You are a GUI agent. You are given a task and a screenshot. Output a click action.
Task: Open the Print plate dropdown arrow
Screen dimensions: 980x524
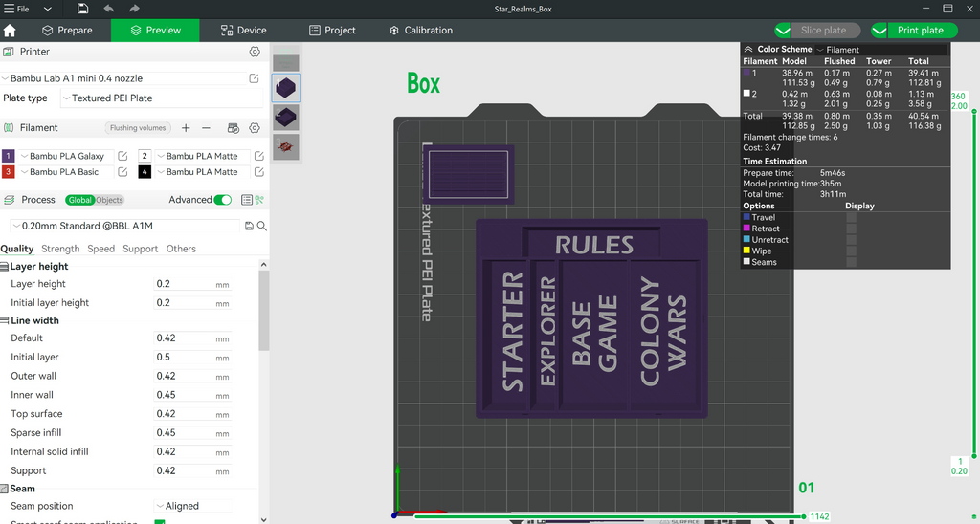click(880, 31)
